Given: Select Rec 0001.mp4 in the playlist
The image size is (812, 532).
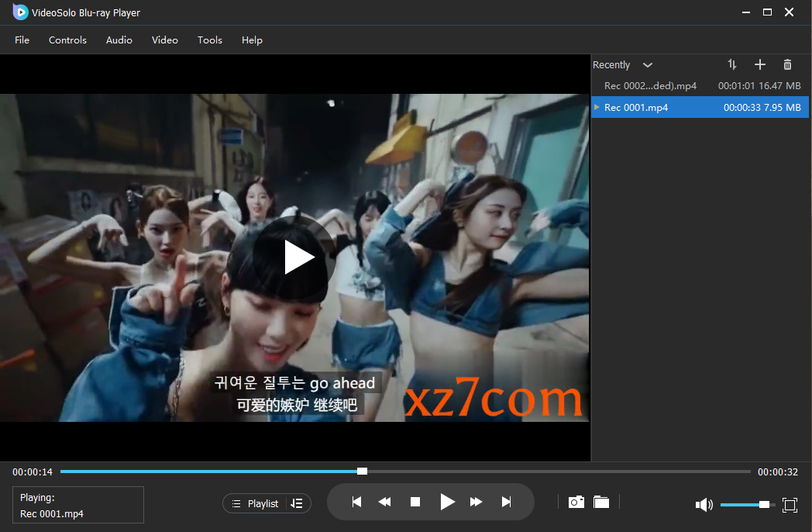Looking at the screenshot, I should click(x=700, y=107).
